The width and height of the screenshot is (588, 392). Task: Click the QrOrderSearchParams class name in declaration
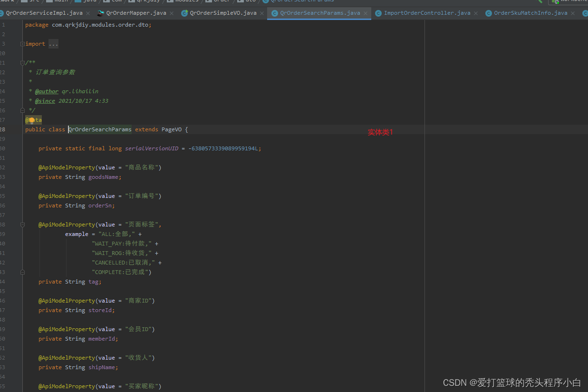(100, 129)
